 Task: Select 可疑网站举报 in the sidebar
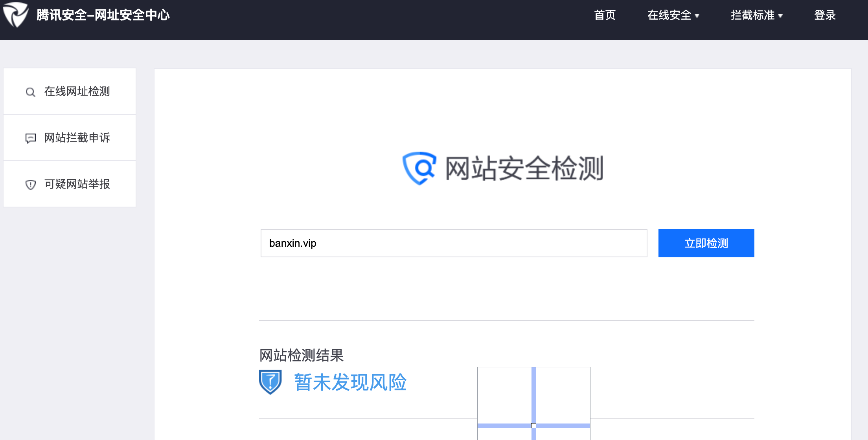[77, 184]
